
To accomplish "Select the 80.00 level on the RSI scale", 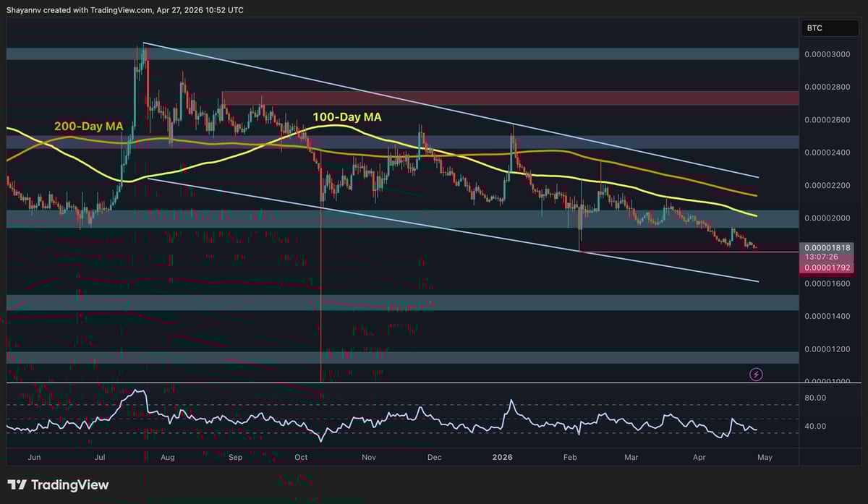I will pos(816,397).
